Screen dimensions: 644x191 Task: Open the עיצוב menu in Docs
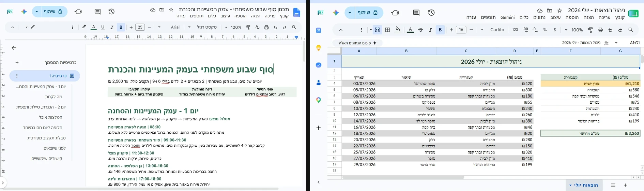coord(225,16)
